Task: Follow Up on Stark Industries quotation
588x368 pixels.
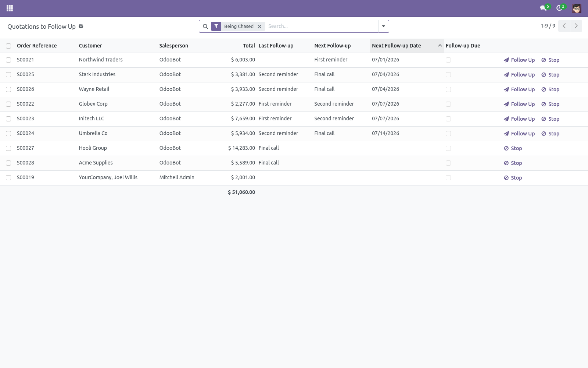Action: click(x=519, y=75)
